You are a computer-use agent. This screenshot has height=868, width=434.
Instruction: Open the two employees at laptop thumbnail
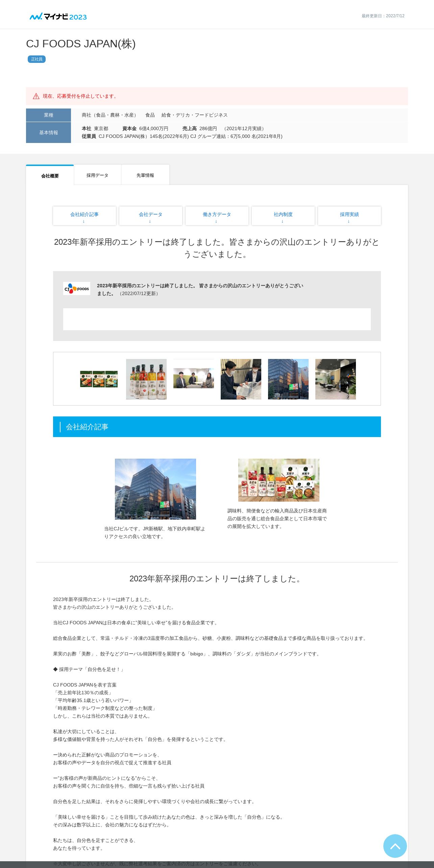point(241,379)
